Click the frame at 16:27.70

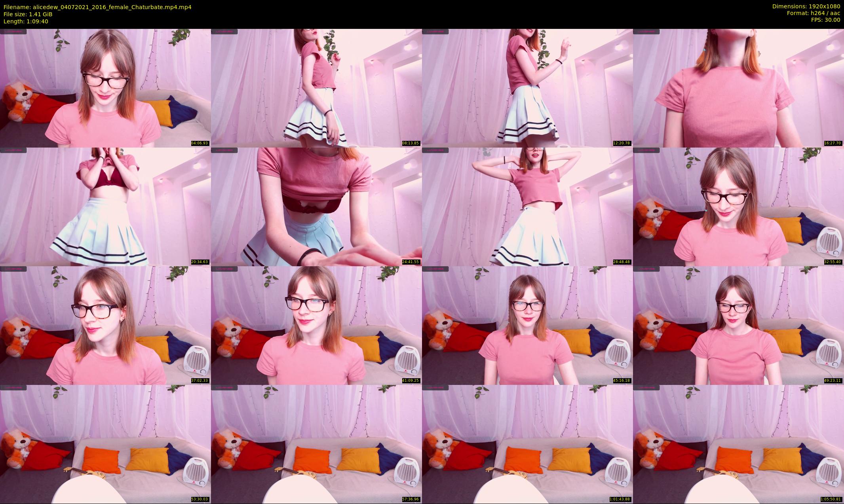coord(738,88)
